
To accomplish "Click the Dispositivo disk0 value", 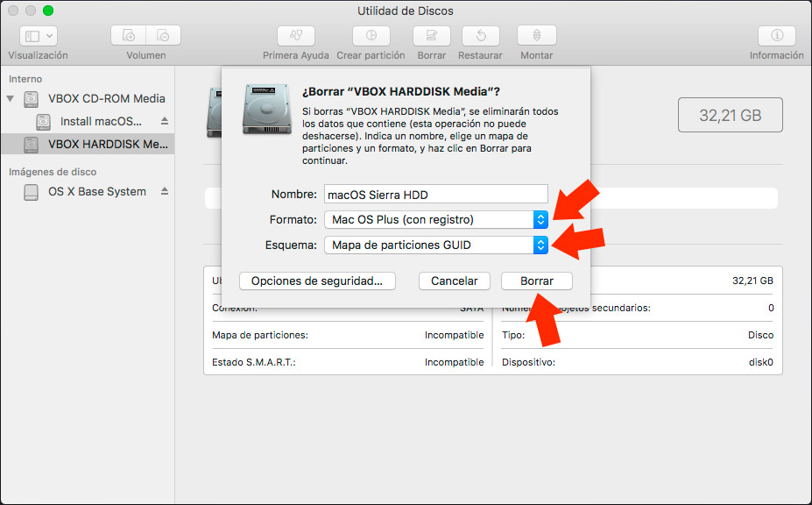I will (x=760, y=362).
